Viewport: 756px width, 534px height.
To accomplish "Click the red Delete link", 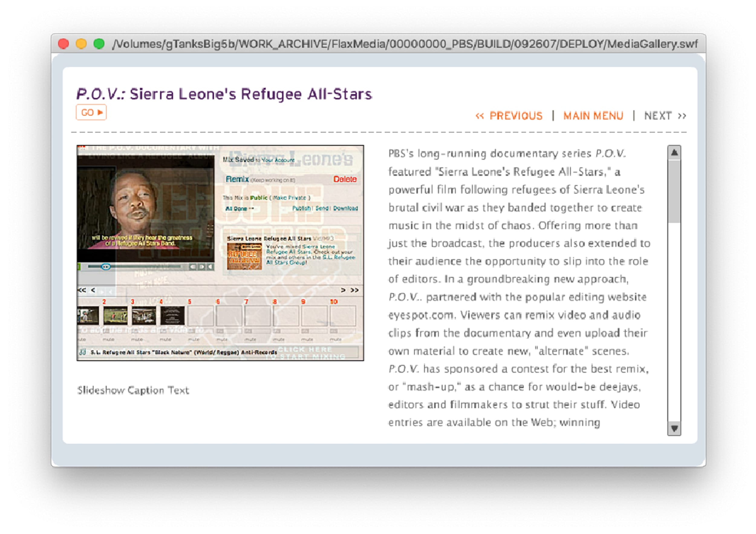I will coord(345,179).
